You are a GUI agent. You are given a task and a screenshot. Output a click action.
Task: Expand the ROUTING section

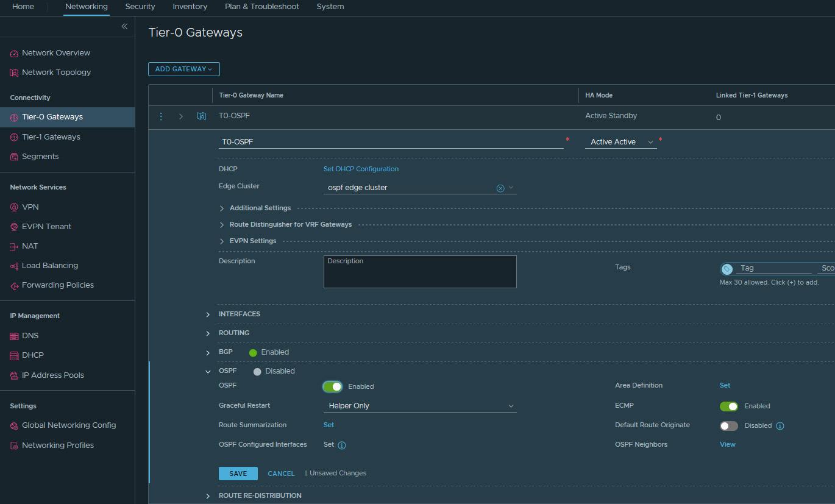pyautogui.click(x=208, y=333)
